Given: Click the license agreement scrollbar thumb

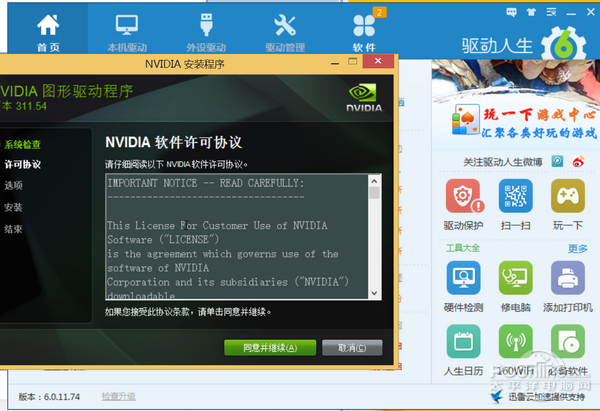Looking at the screenshot, I should 374,192.
